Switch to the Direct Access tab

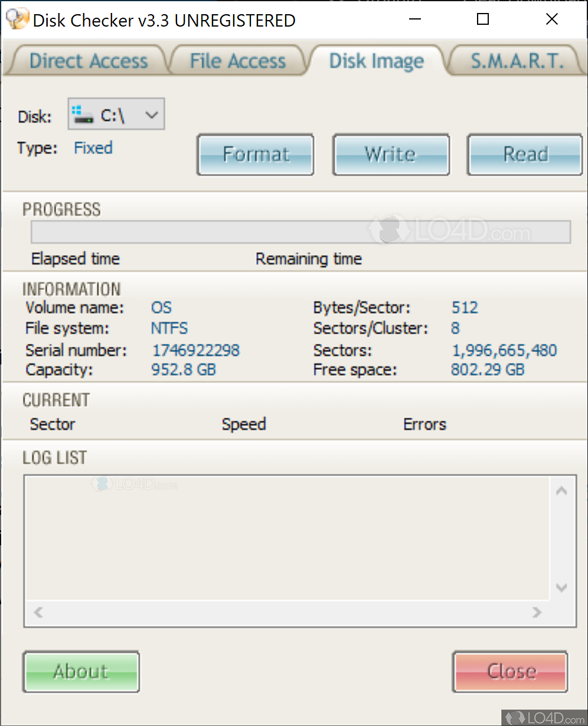pyautogui.click(x=87, y=60)
